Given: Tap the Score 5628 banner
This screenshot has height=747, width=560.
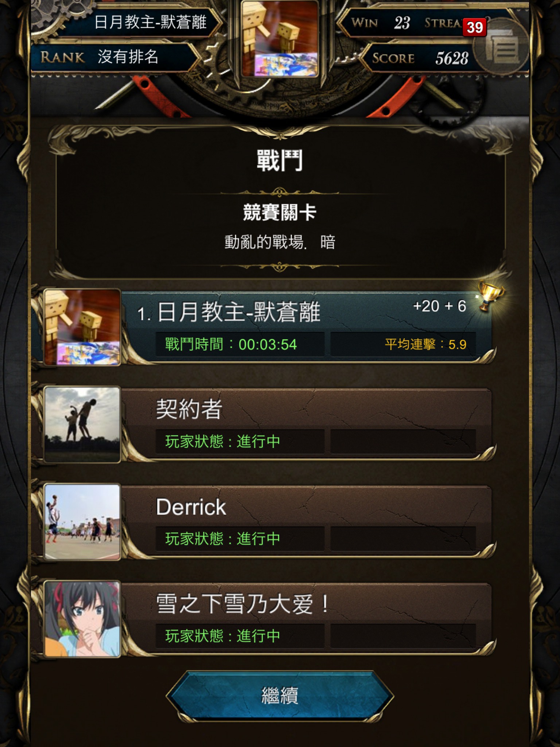Looking at the screenshot, I should click(419, 58).
